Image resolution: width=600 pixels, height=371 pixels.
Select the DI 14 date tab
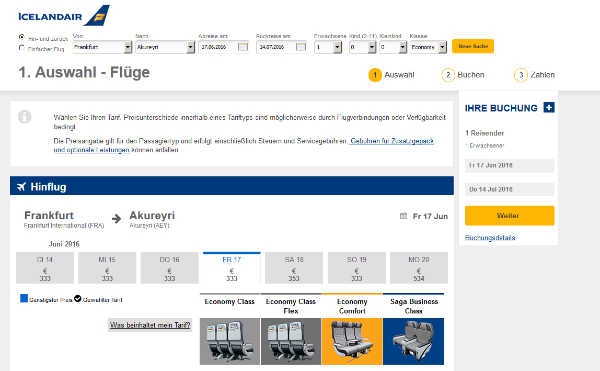pos(45,268)
